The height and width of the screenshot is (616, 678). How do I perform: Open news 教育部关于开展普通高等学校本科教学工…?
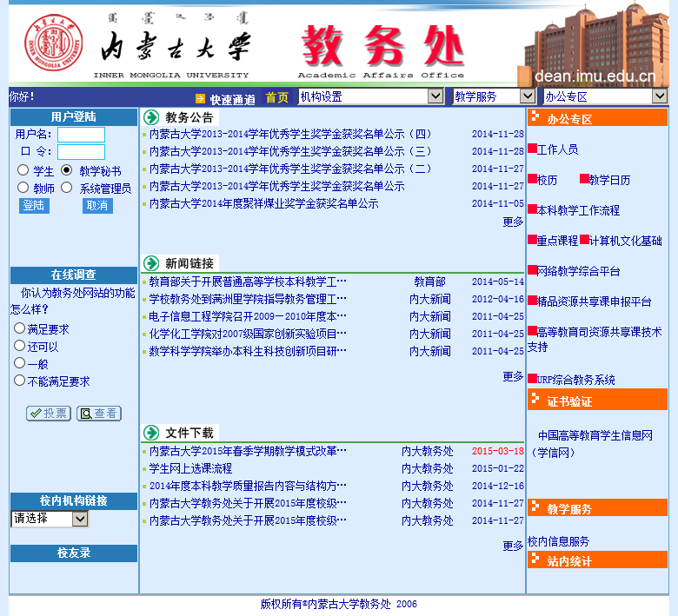pyautogui.click(x=248, y=282)
